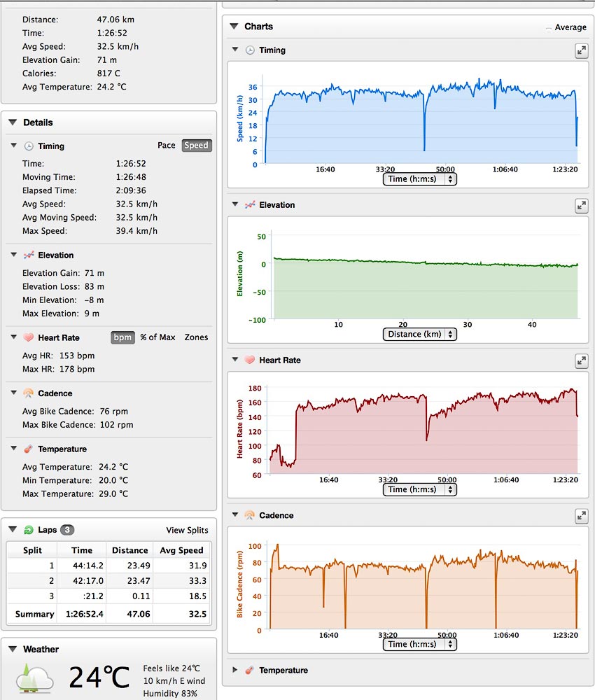Expand the Temperature chart
This screenshot has width=595, height=700.
(x=234, y=670)
